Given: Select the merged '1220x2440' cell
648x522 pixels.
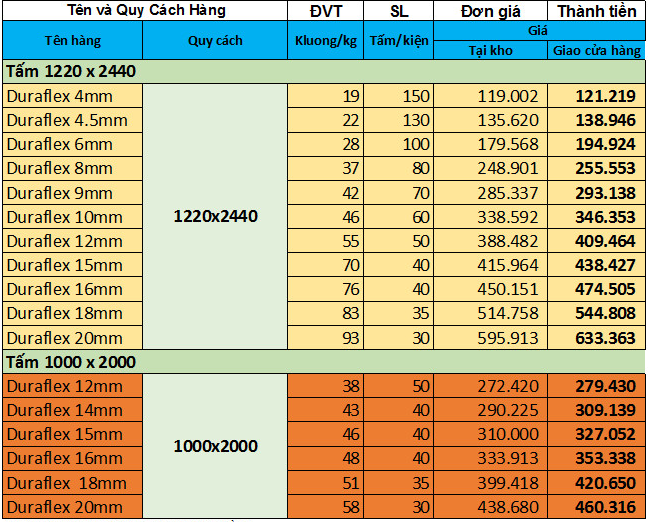Looking at the screenshot, I should [x=215, y=217].
